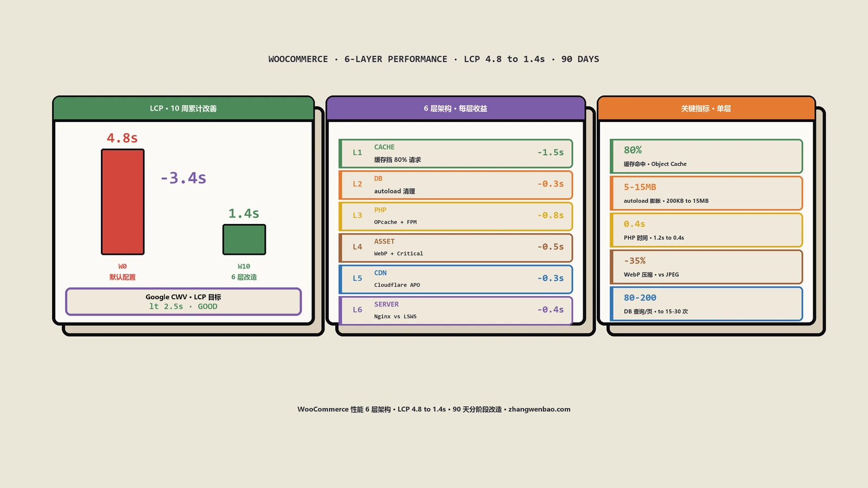Select the L5 CDN Cloudflare APO row
Image resolution: width=868 pixels, height=488 pixels.
[456, 279]
